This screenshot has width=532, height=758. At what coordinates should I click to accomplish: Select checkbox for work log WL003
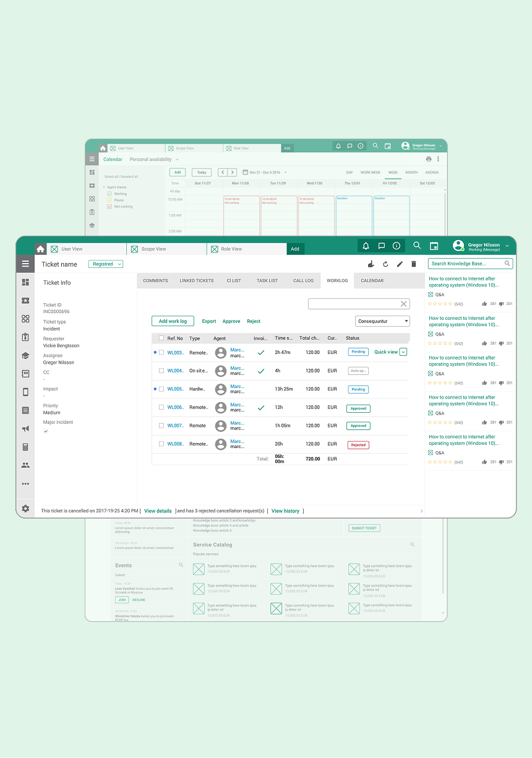[161, 352]
